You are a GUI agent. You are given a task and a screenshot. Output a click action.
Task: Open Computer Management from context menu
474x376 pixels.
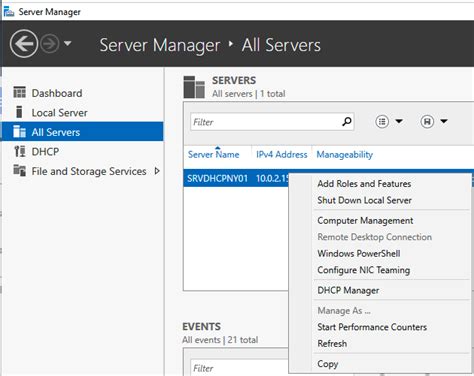coord(365,220)
